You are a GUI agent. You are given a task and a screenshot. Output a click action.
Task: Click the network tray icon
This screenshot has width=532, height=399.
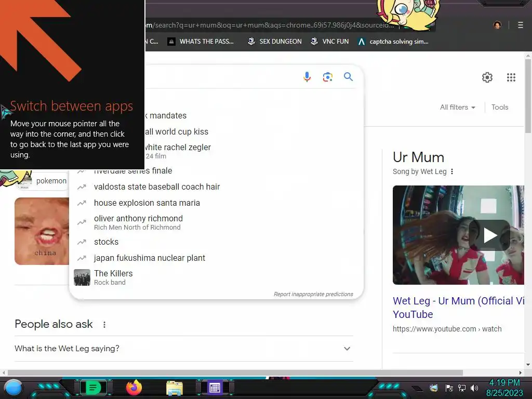tap(462, 388)
